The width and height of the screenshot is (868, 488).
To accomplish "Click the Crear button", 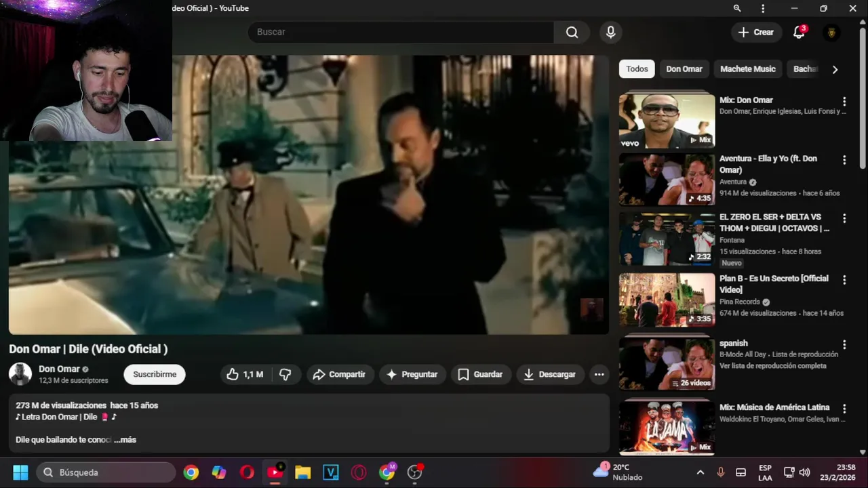I will click(x=755, y=32).
